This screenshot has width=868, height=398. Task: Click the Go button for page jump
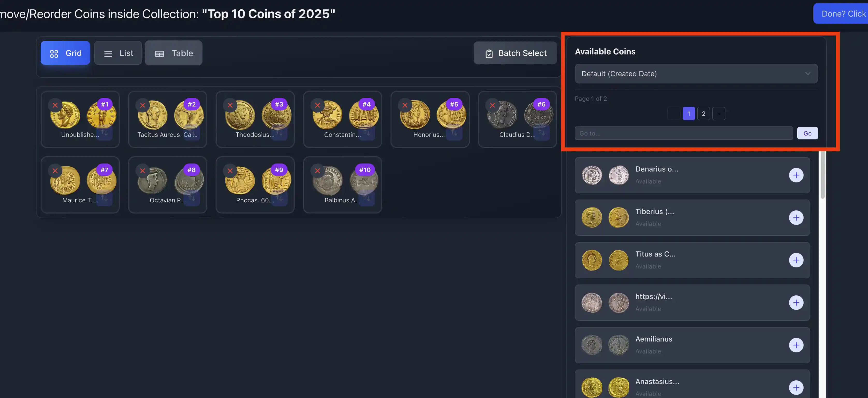pyautogui.click(x=807, y=133)
